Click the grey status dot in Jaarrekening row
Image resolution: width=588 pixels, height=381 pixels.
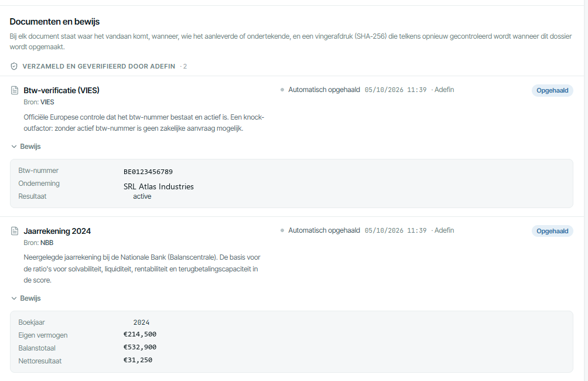click(x=282, y=230)
